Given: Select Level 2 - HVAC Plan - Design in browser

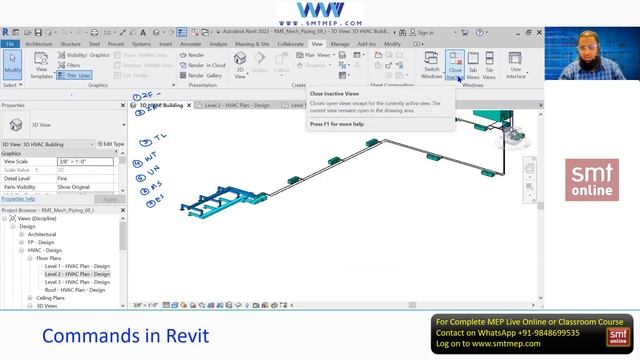Looking at the screenshot, I should (x=77, y=274).
